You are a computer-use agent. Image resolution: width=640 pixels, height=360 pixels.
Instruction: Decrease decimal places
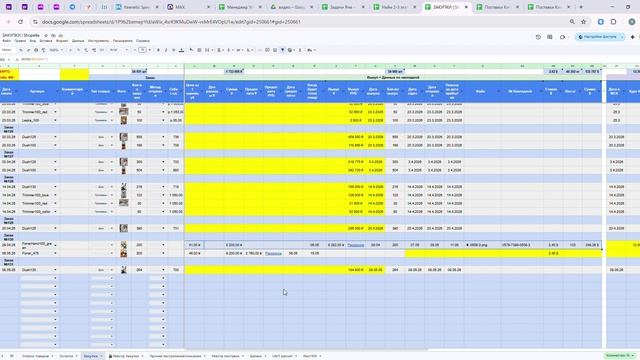(86, 50)
